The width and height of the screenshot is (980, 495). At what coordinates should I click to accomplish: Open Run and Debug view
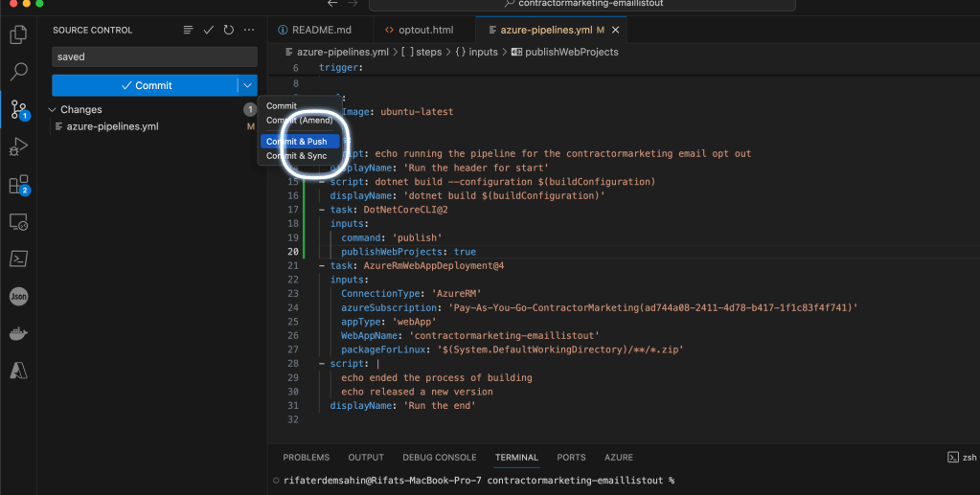pyautogui.click(x=18, y=146)
